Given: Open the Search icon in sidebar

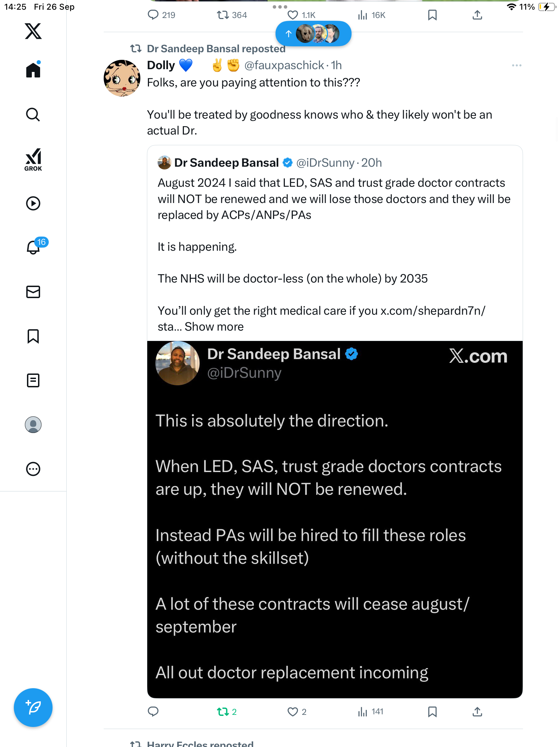Looking at the screenshot, I should click(x=33, y=114).
